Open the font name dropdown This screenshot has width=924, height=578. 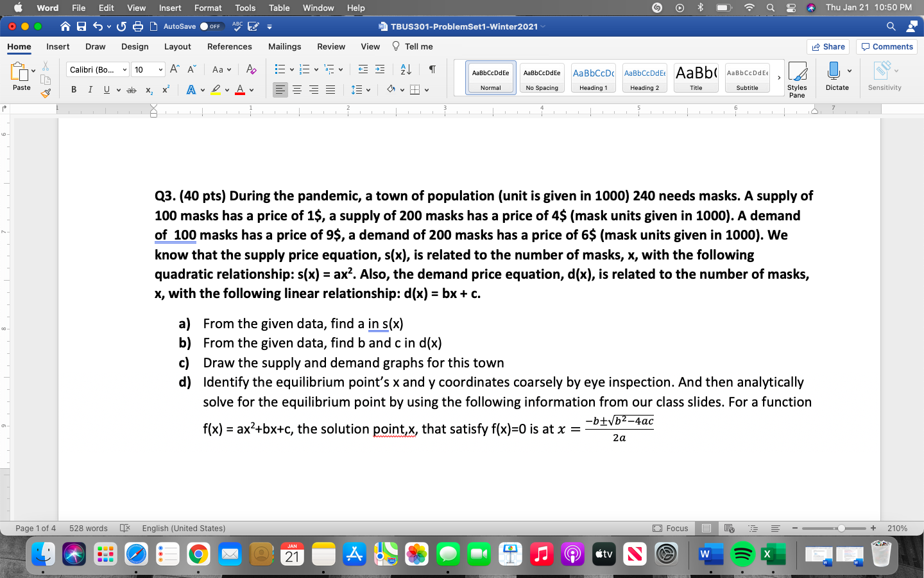click(x=124, y=69)
